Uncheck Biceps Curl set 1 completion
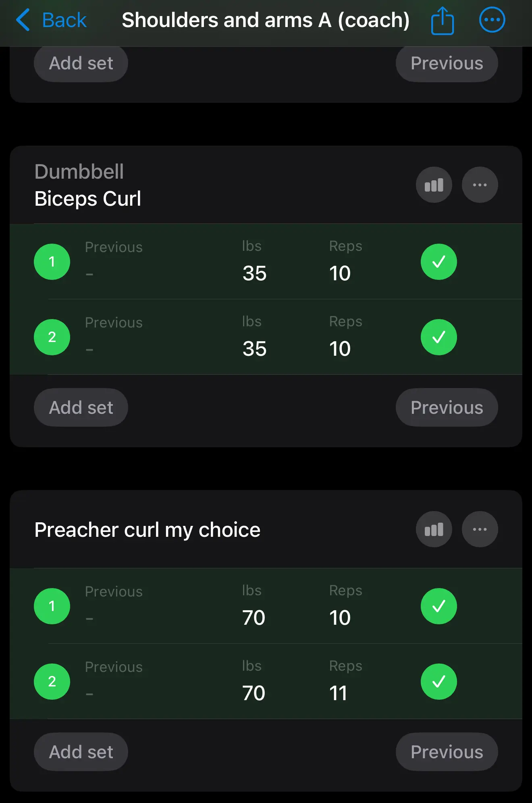Viewport: 532px width, 803px height. click(438, 262)
